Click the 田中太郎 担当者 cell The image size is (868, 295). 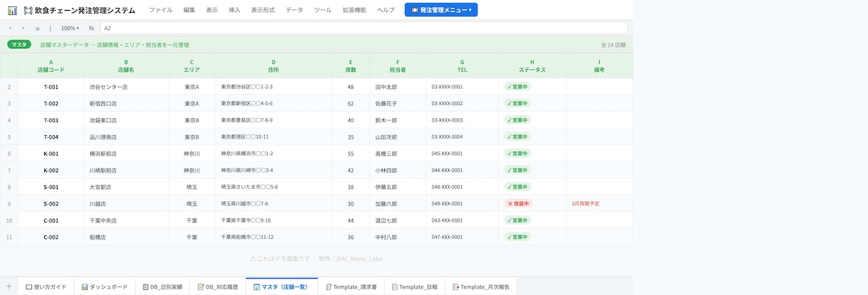398,87
